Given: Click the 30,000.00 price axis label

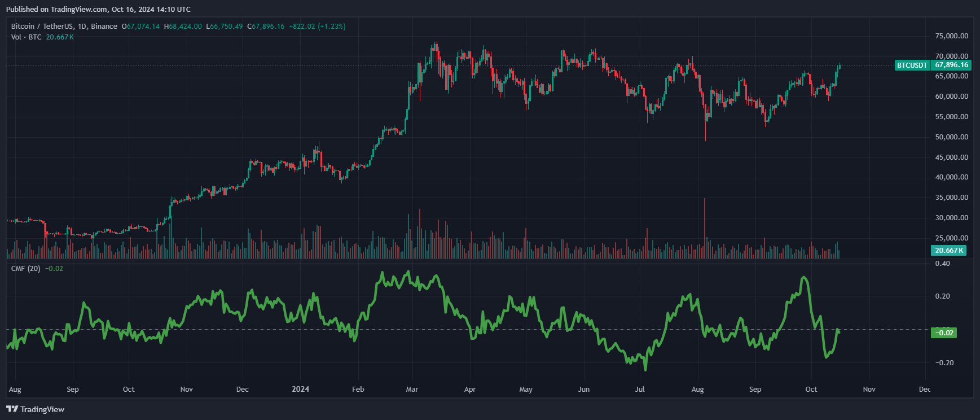Looking at the screenshot, I should pyautogui.click(x=952, y=218).
